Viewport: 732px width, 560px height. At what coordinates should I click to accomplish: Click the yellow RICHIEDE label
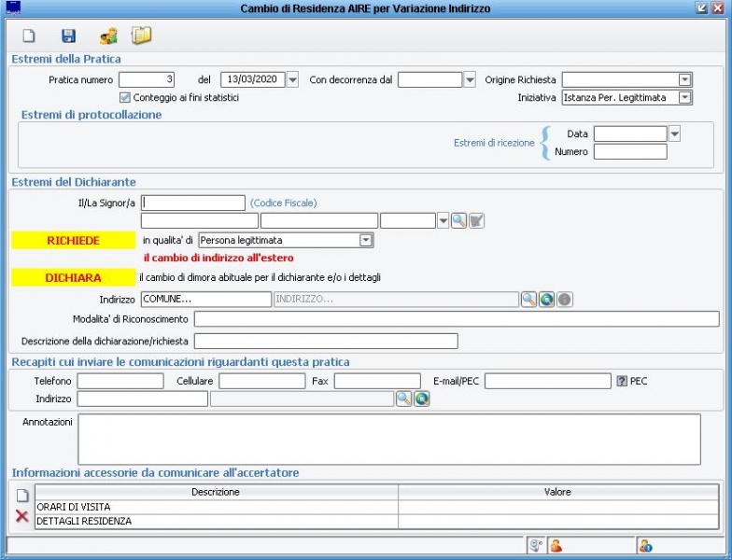pyautogui.click(x=73, y=241)
